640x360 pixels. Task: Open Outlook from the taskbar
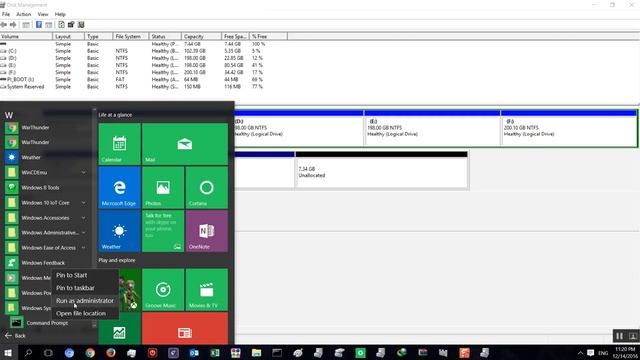(194, 353)
